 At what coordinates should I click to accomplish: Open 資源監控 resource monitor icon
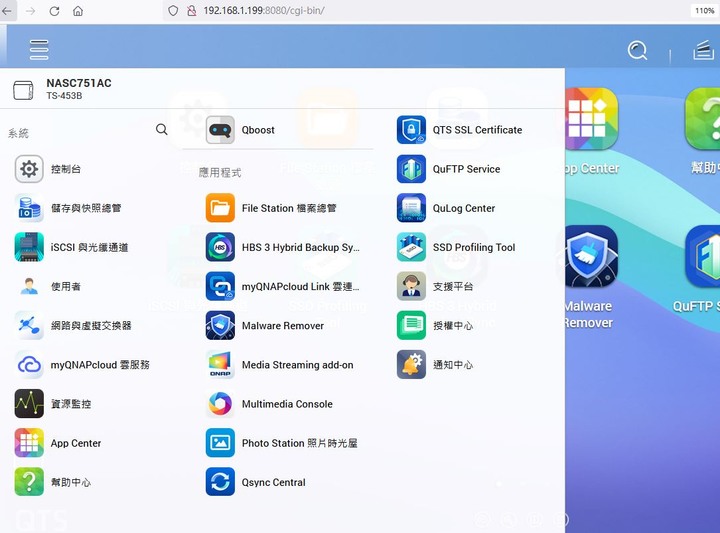point(29,404)
